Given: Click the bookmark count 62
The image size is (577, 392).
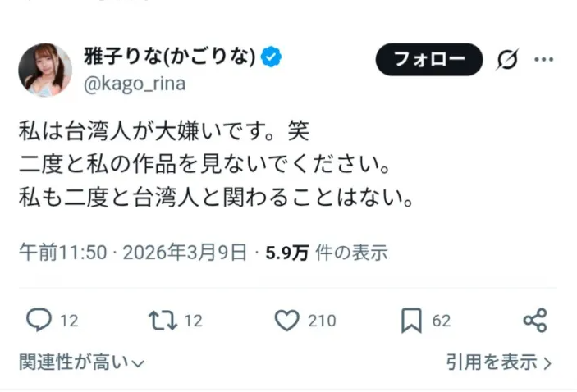Looking at the screenshot, I should (442, 321).
